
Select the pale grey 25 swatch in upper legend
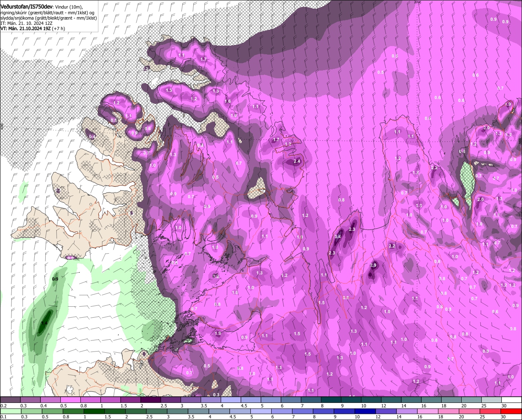click(x=491, y=400)
